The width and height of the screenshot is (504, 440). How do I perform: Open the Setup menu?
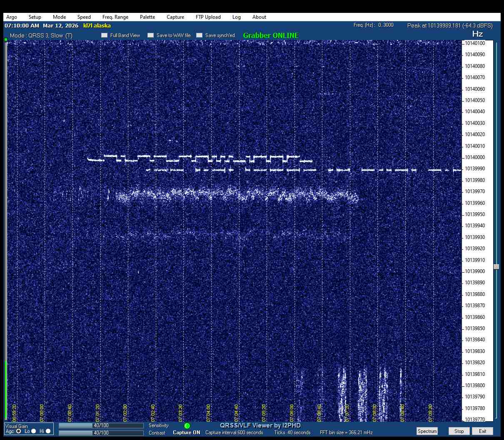[x=35, y=17]
